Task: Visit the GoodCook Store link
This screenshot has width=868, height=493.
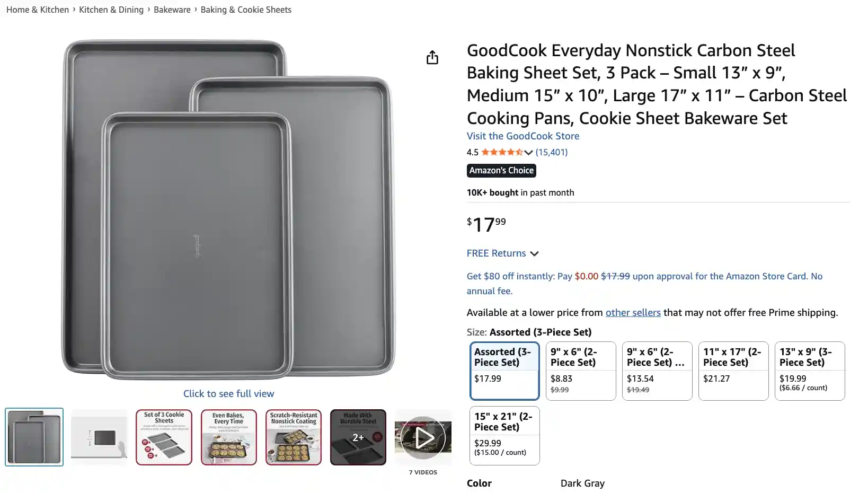Action: click(x=522, y=136)
